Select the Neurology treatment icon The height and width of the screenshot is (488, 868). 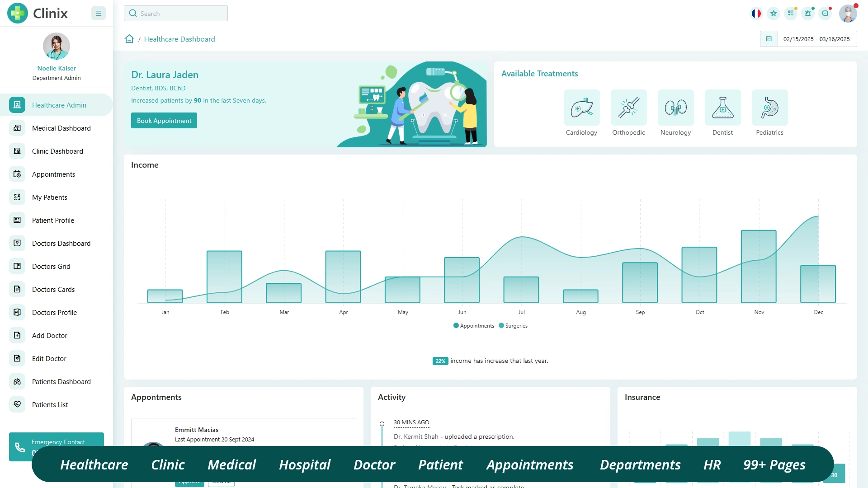point(675,108)
